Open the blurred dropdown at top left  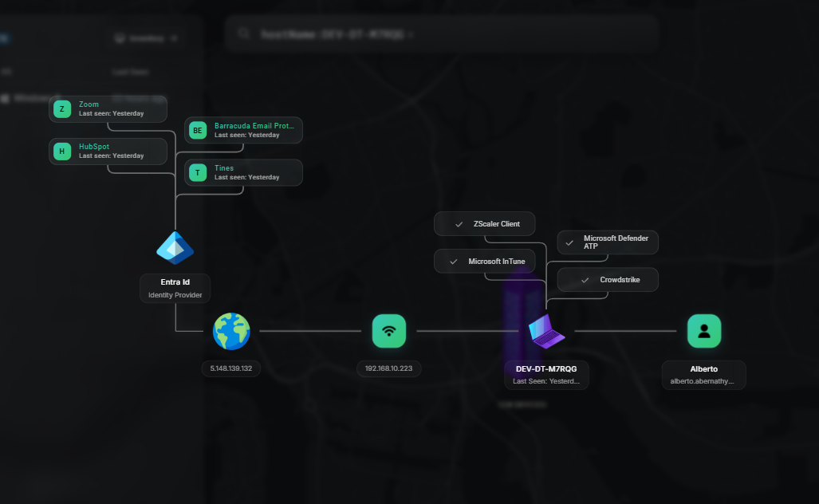pyautogui.click(x=146, y=37)
